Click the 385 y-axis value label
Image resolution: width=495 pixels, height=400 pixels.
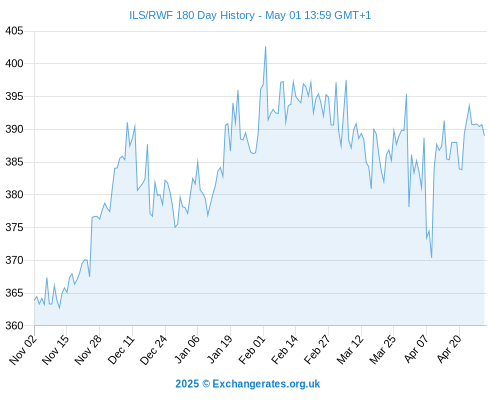14,162
